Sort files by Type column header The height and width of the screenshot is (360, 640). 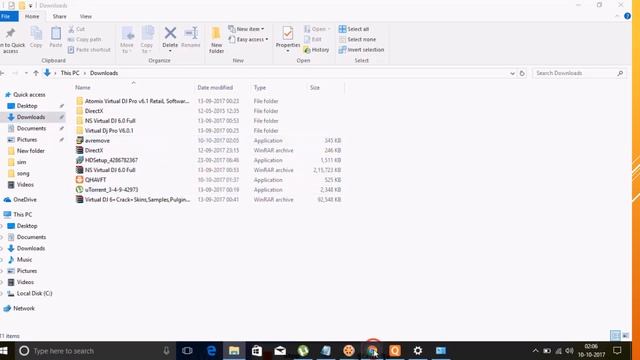pyautogui.click(x=260, y=87)
